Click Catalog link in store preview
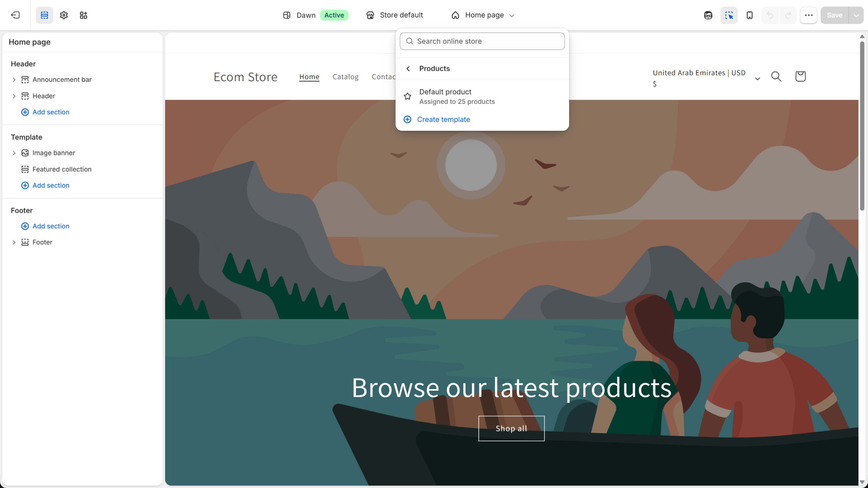The width and height of the screenshot is (868, 488). [345, 77]
